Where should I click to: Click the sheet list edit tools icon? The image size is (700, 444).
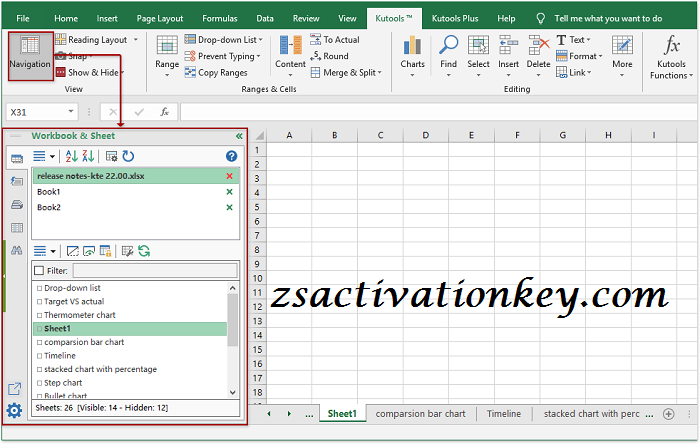tap(127, 251)
